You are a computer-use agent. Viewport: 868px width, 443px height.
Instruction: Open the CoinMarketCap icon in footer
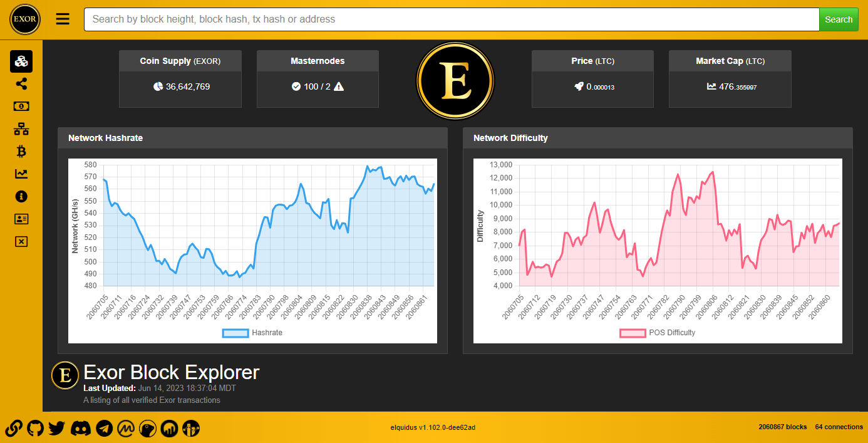click(x=126, y=429)
